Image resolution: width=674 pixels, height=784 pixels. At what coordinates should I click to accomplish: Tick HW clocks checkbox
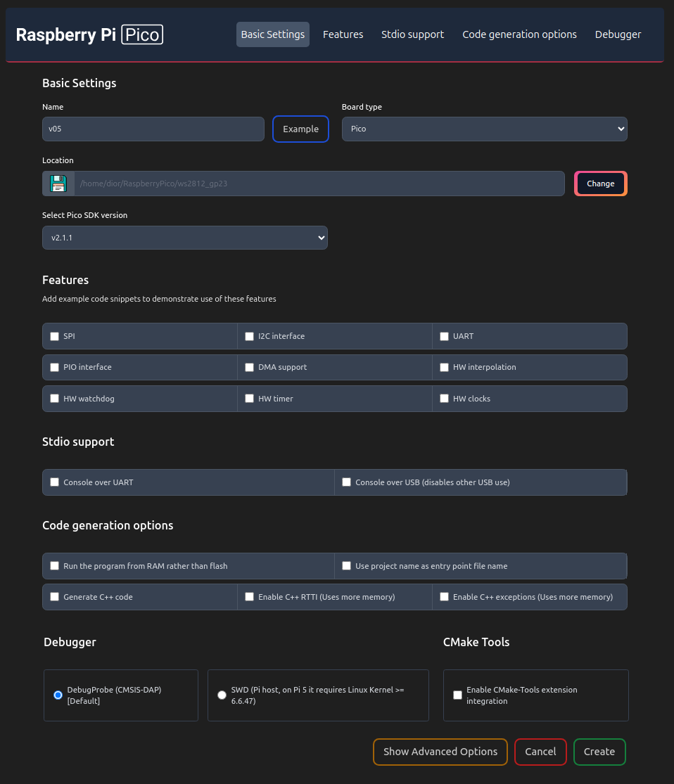point(444,399)
